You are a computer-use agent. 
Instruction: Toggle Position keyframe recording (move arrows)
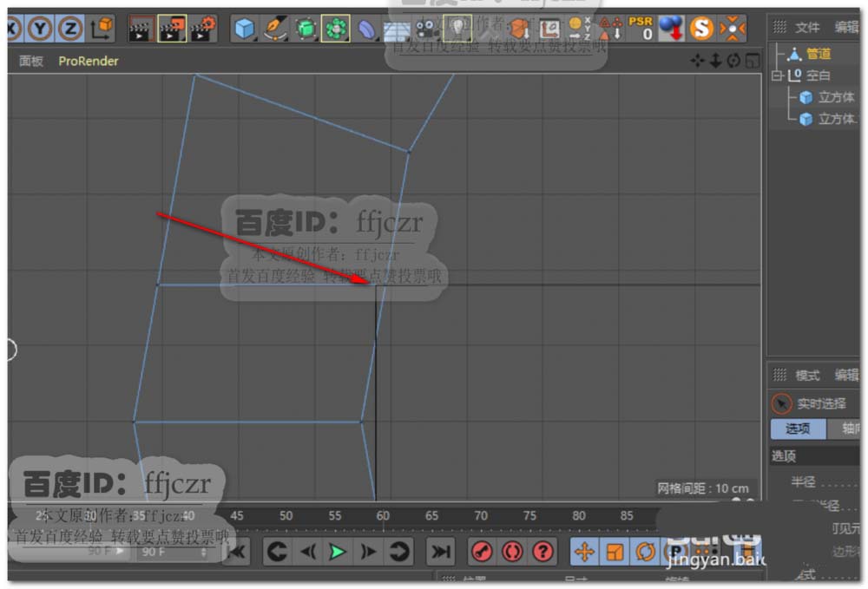click(x=584, y=552)
